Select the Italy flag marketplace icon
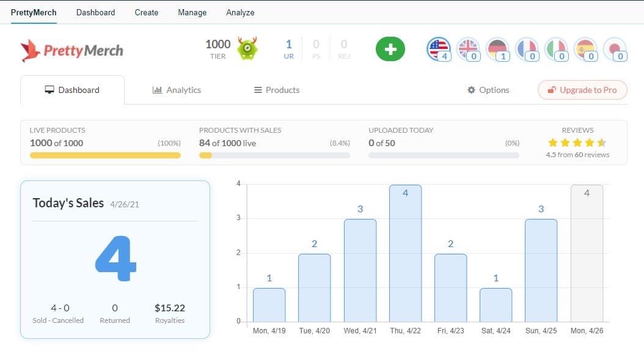The image size is (644, 359). [556, 48]
